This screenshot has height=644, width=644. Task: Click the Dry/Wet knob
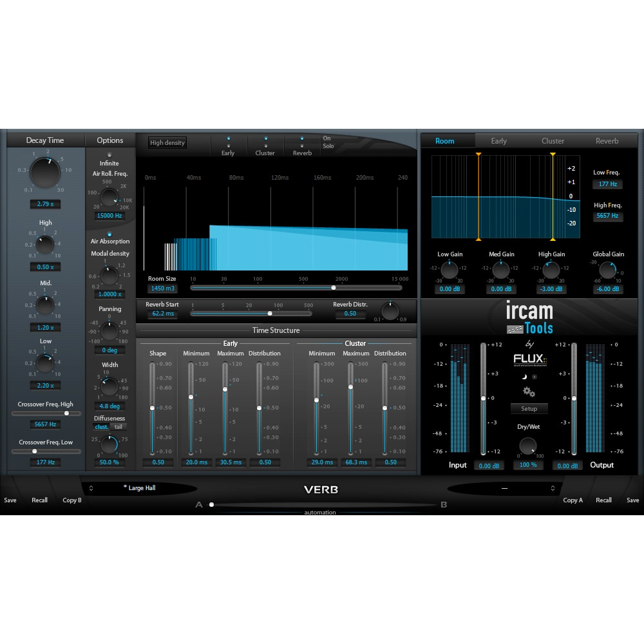pyautogui.click(x=528, y=446)
